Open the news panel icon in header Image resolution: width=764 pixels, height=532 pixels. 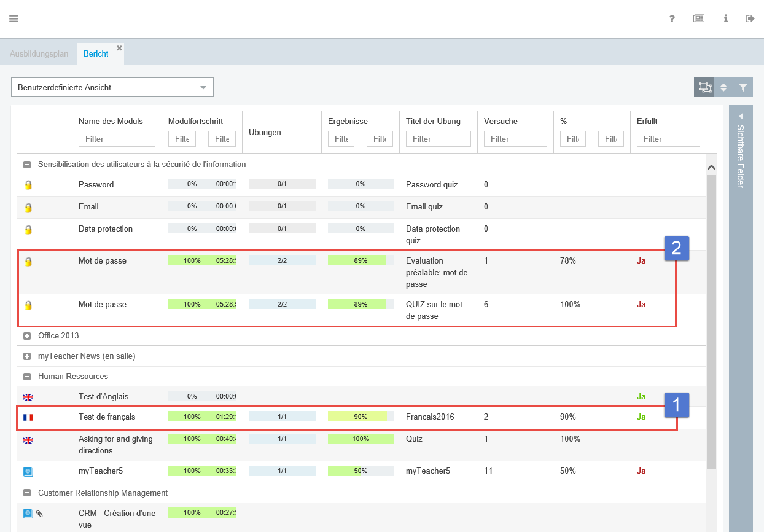[698, 18]
